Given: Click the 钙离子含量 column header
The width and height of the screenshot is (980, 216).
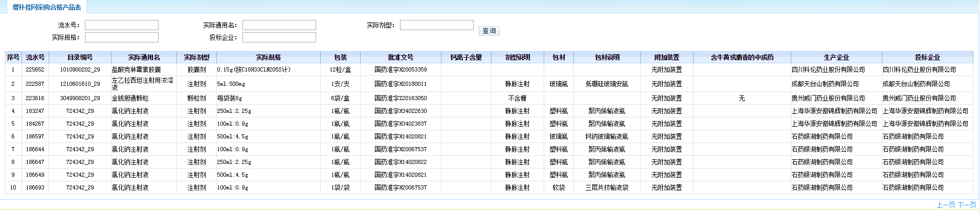Looking at the screenshot, I should point(466,57).
